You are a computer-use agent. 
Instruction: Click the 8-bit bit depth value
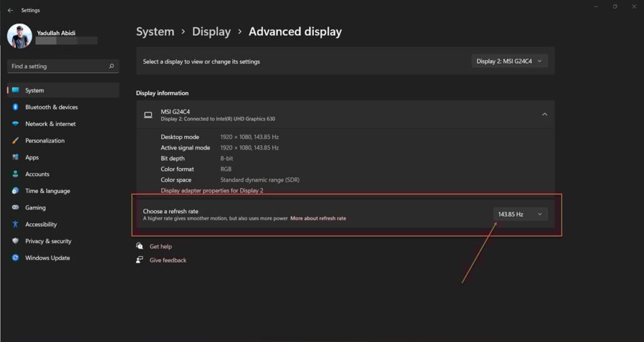point(226,158)
